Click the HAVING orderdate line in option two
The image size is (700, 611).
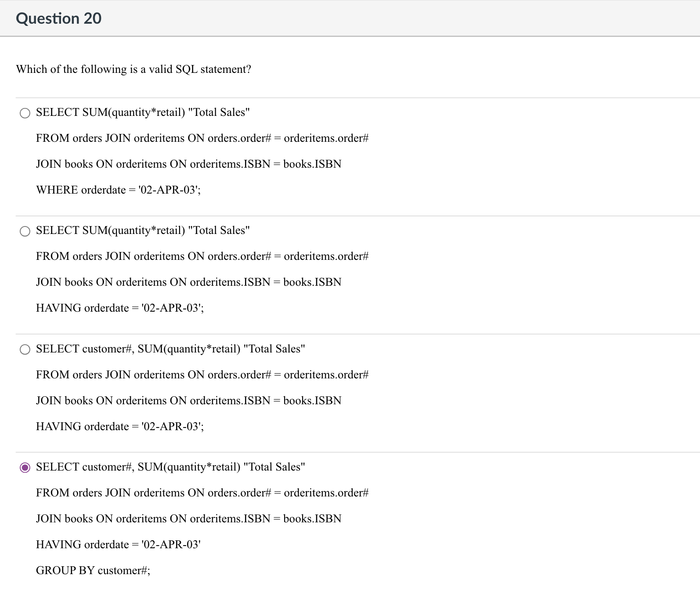tap(119, 308)
